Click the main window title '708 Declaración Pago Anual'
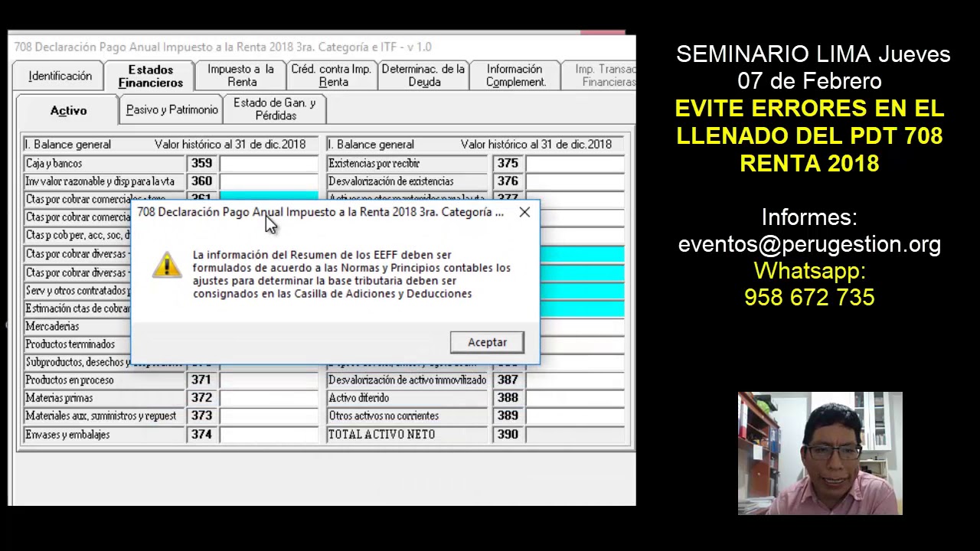 223,47
